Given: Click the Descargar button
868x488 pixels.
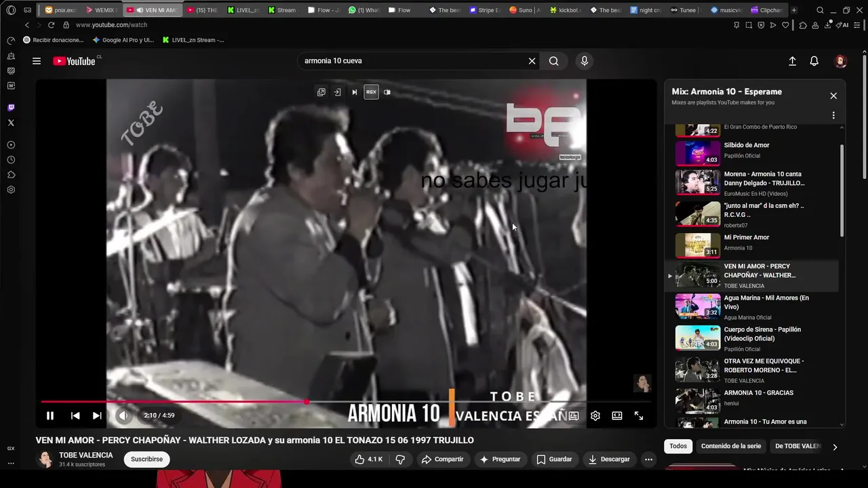Looking at the screenshot, I should tap(609, 460).
